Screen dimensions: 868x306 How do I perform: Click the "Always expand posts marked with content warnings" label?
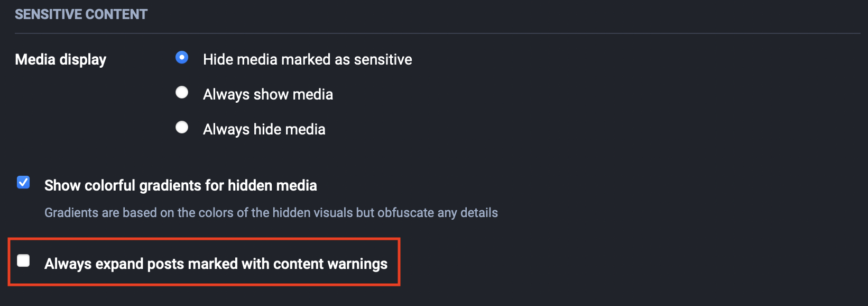(x=216, y=264)
